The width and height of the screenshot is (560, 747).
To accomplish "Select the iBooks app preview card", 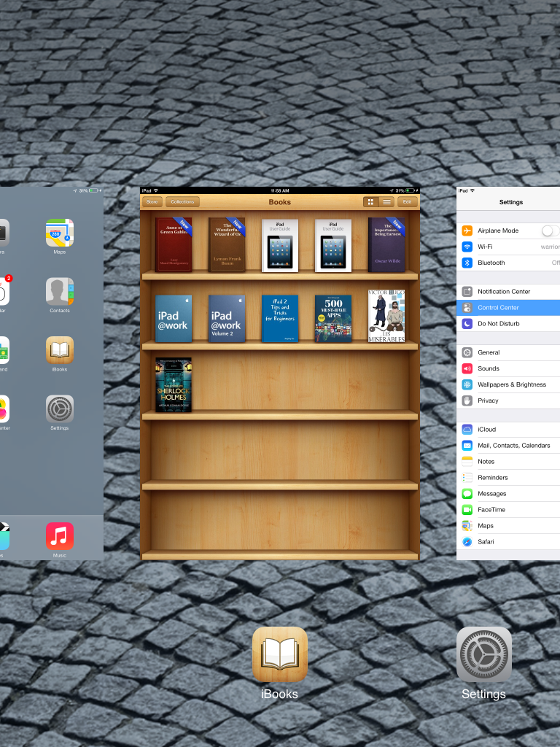I will pos(280,438).
